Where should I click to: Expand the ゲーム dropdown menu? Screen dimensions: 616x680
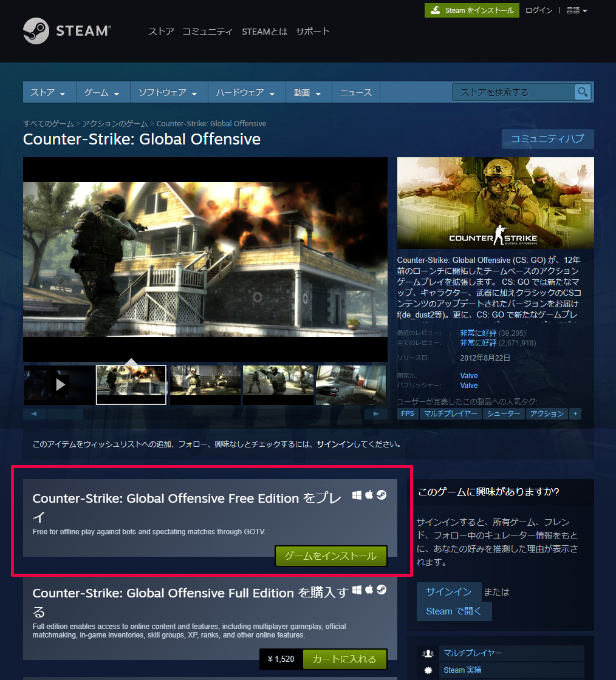103,92
